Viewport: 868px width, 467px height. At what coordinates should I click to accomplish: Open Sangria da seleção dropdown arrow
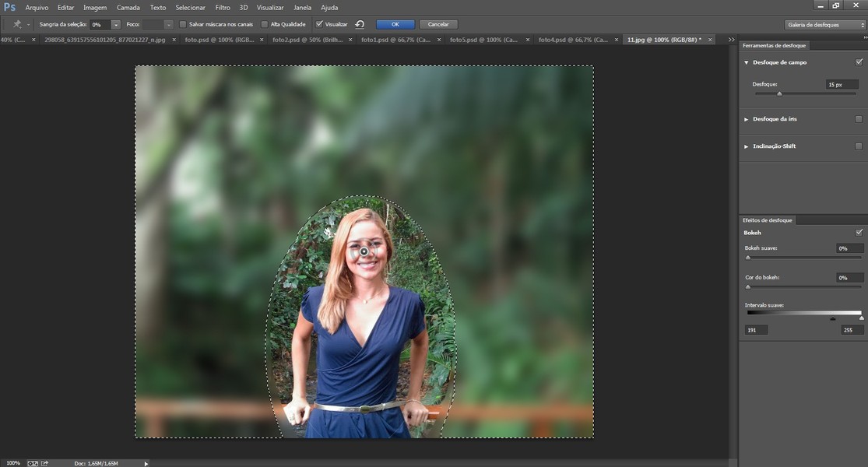pos(116,25)
